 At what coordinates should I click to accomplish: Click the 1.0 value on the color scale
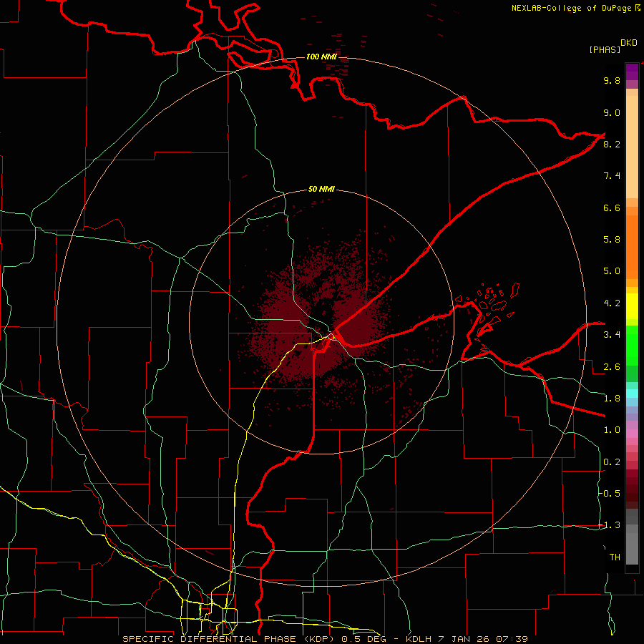tap(612, 430)
